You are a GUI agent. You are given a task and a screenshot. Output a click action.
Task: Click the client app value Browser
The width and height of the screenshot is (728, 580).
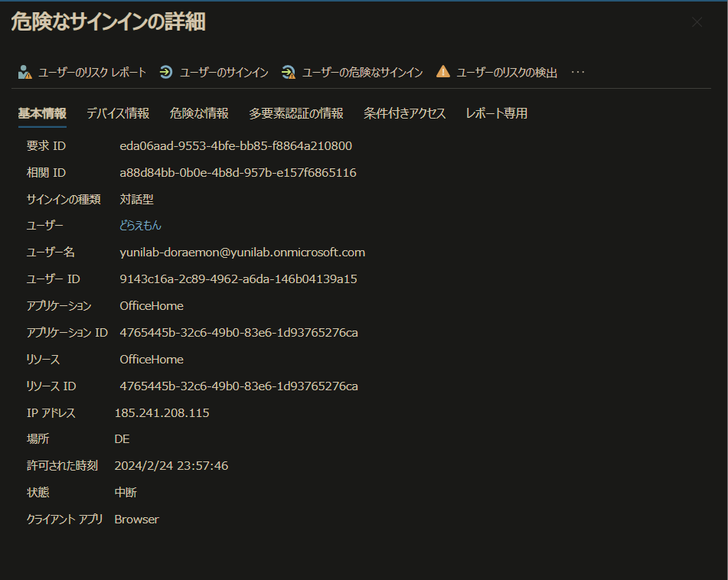(136, 520)
